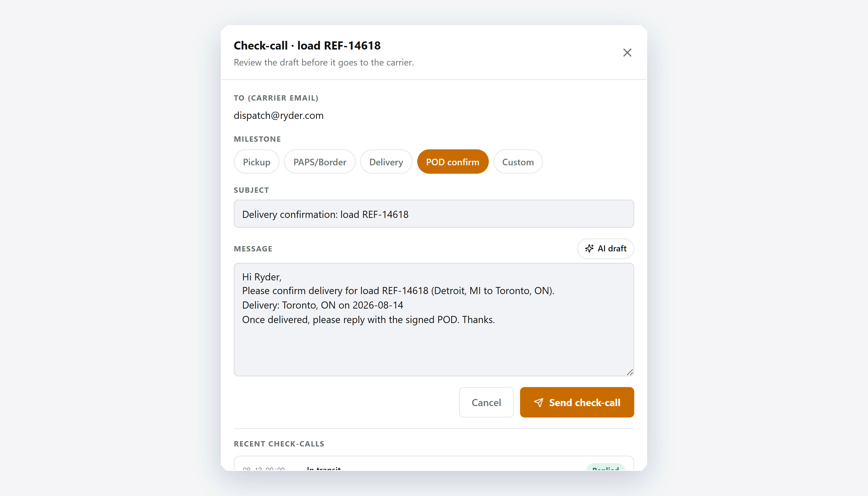The height and width of the screenshot is (496, 868).
Task: Generate a new AI draft
Action: (x=605, y=248)
